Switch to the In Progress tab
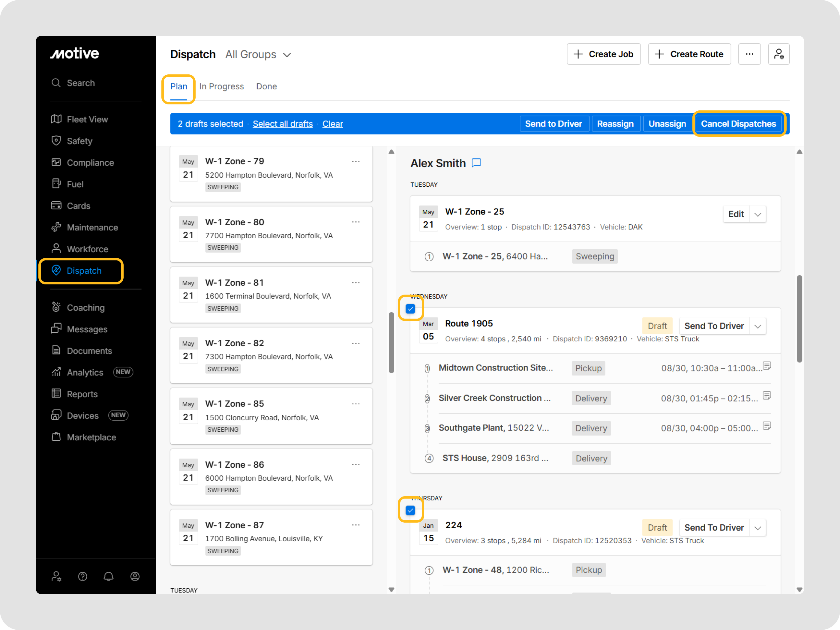840x630 pixels. (221, 87)
